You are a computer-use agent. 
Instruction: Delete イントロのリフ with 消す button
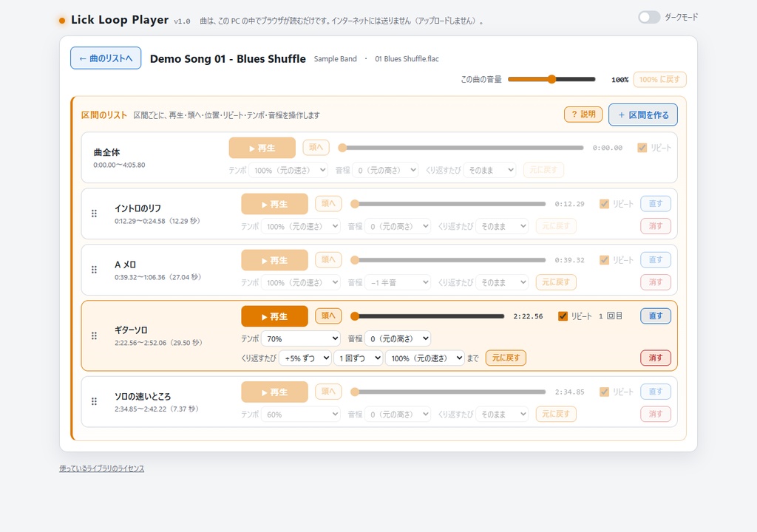656,226
